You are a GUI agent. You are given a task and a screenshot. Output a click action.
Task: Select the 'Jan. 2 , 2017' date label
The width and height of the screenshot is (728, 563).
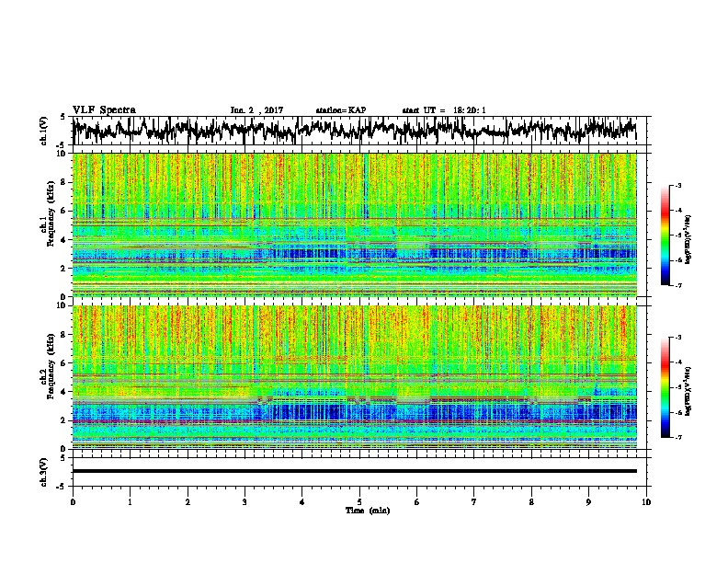(x=256, y=110)
